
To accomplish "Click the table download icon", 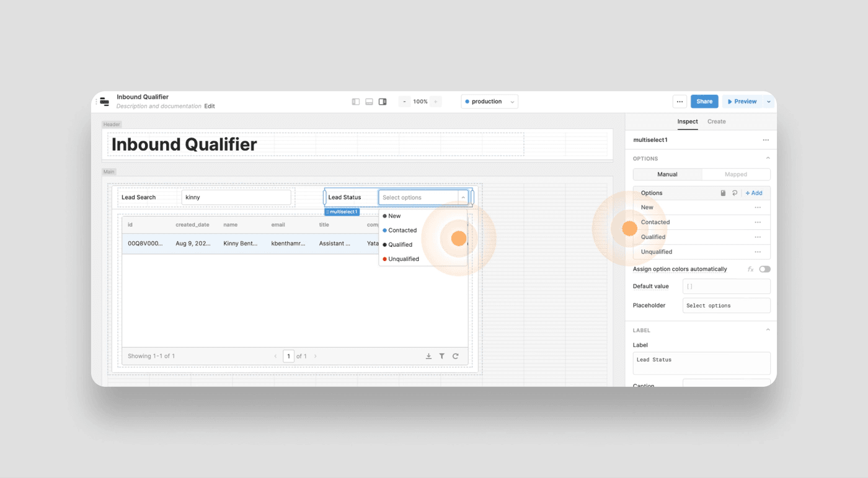I will pos(428,356).
